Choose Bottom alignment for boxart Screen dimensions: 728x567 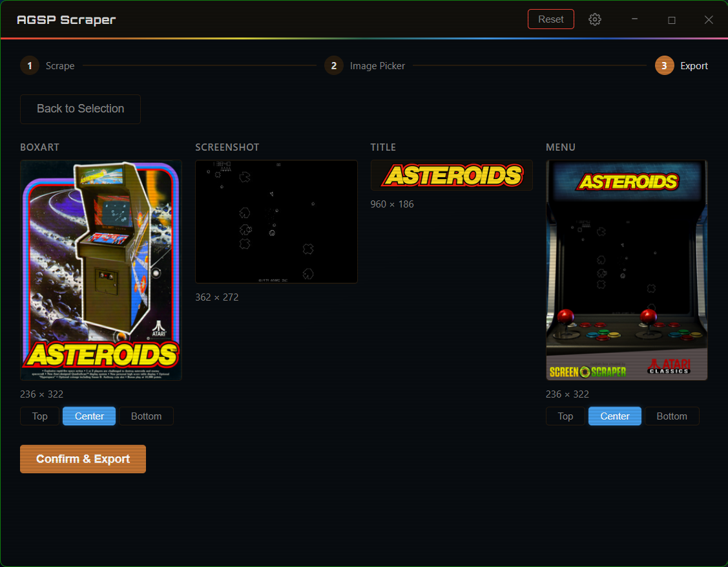tap(146, 416)
